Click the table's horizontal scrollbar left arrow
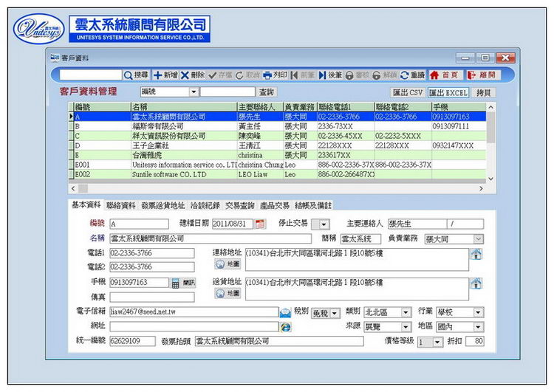554x392 pixels. pos(73,188)
